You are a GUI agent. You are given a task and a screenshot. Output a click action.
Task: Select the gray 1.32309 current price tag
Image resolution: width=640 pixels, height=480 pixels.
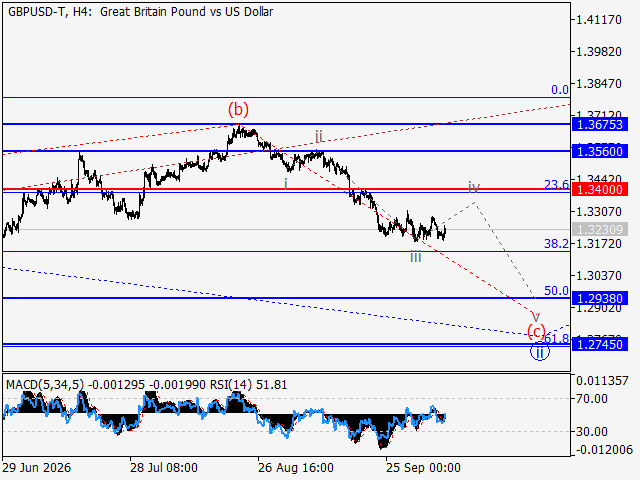pos(600,229)
